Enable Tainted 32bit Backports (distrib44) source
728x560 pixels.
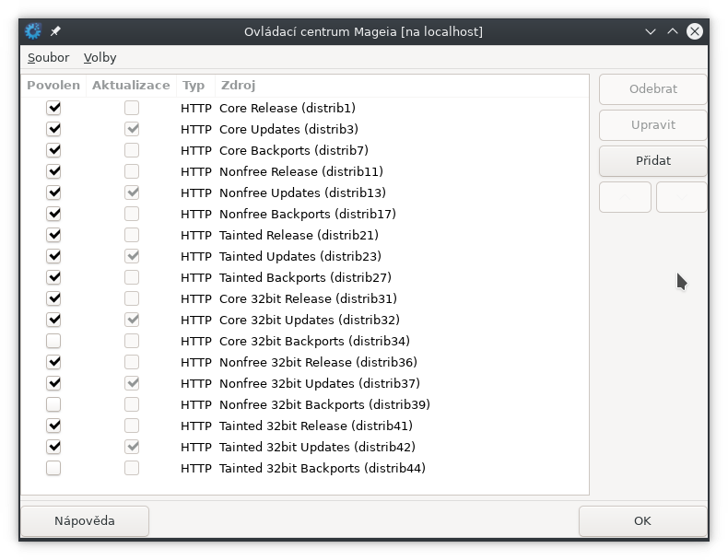point(53,468)
